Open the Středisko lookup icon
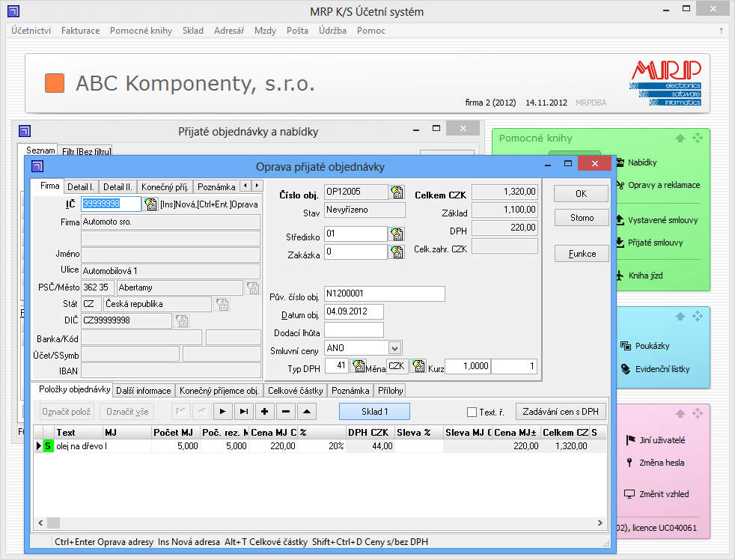Viewport: 735px width, 560px height. tap(397, 234)
